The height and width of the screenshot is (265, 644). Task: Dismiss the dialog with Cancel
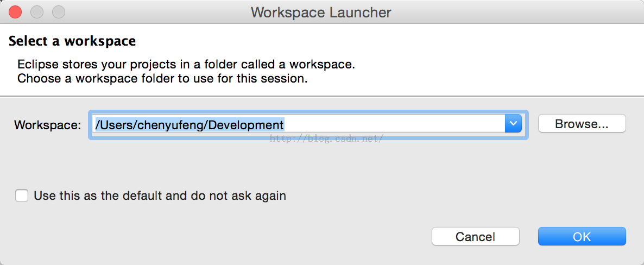click(x=476, y=237)
